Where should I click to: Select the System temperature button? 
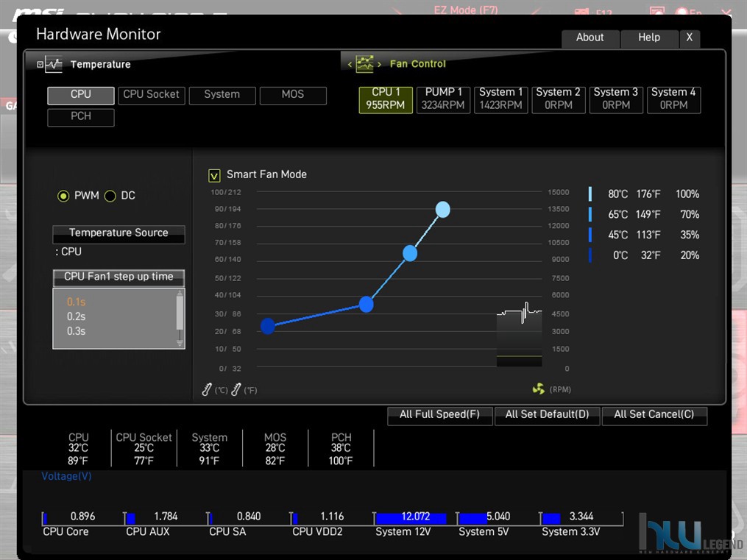coord(222,95)
